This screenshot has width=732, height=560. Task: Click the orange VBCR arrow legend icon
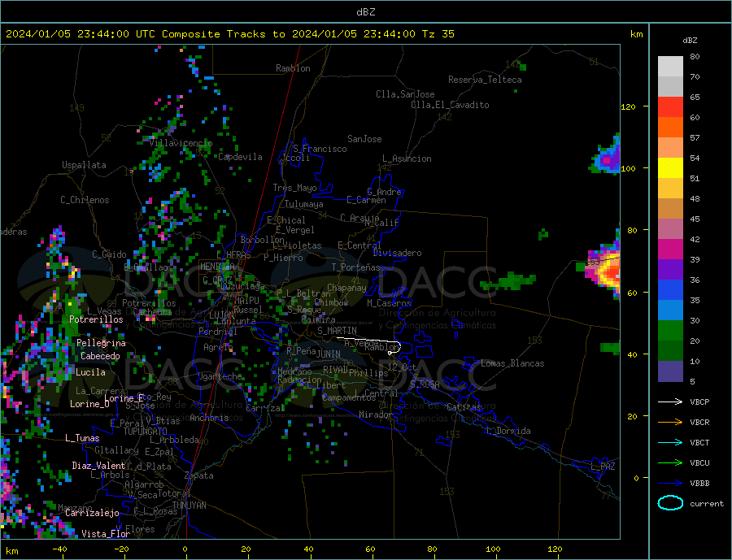(670, 423)
